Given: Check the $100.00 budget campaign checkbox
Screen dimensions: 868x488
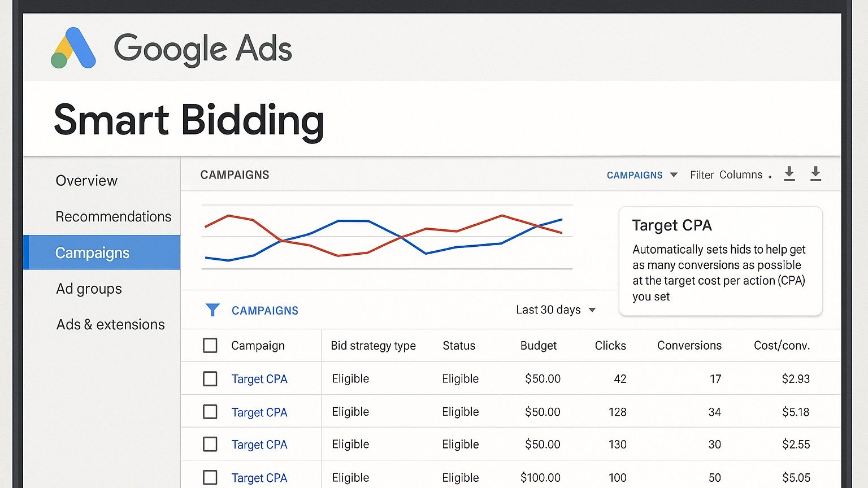Looking at the screenshot, I should point(210,477).
